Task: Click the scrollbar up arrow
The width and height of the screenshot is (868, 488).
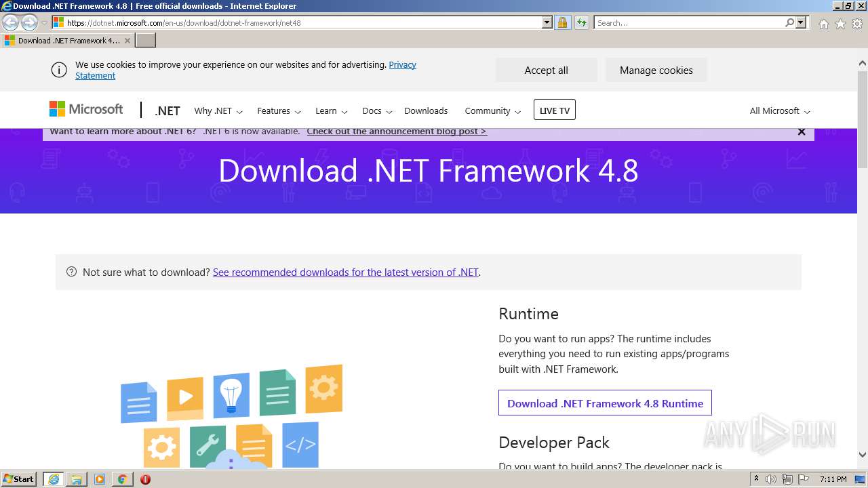Action: pyautogui.click(x=863, y=64)
